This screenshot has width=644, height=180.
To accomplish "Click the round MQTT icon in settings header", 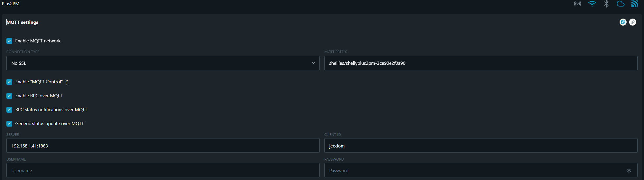I will pos(623,22).
